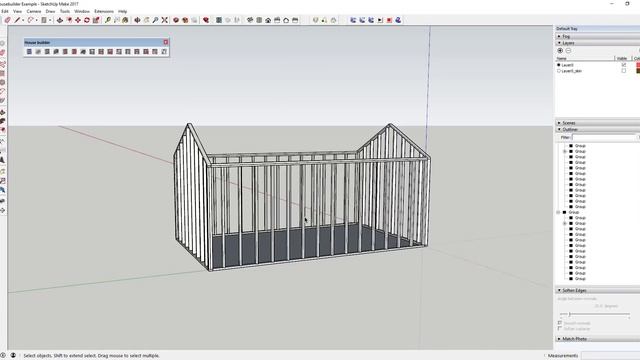Select the Paint Bucket tool

(125, 20)
